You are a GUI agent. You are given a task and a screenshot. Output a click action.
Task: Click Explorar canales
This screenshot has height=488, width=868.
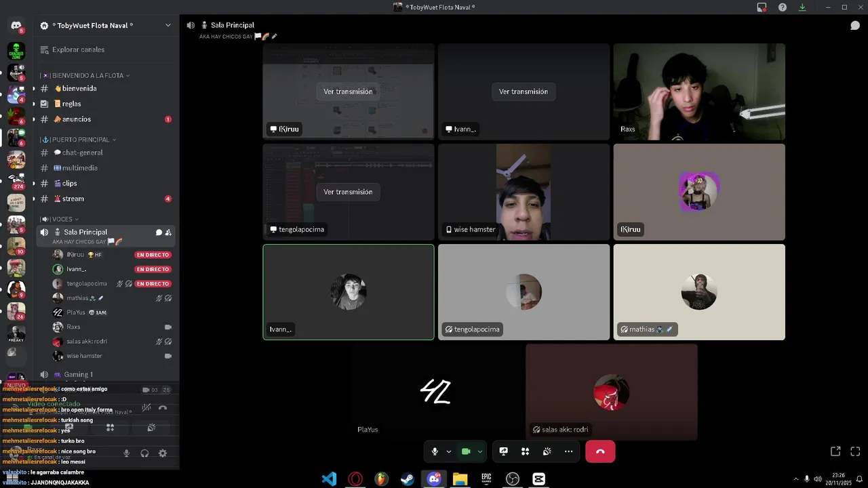click(106, 49)
